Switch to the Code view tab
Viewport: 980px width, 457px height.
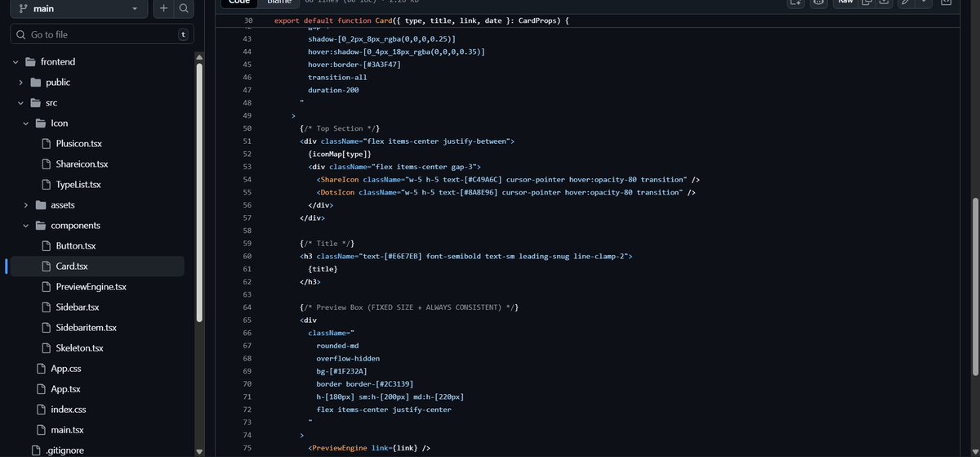(x=239, y=2)
